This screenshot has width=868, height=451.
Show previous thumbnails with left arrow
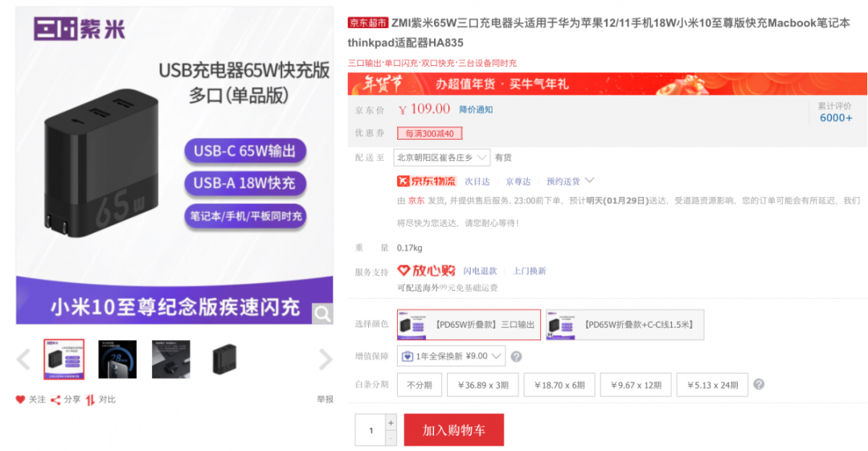point(23,359)
